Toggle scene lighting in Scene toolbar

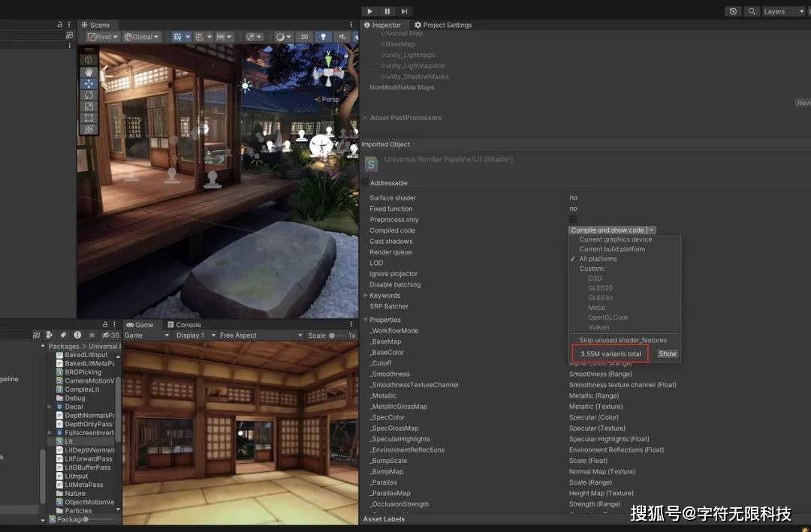coord(321,36)
